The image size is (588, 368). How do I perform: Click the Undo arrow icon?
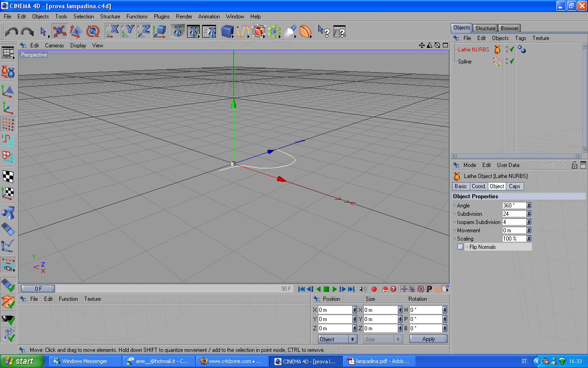click(x=11, y=32)
